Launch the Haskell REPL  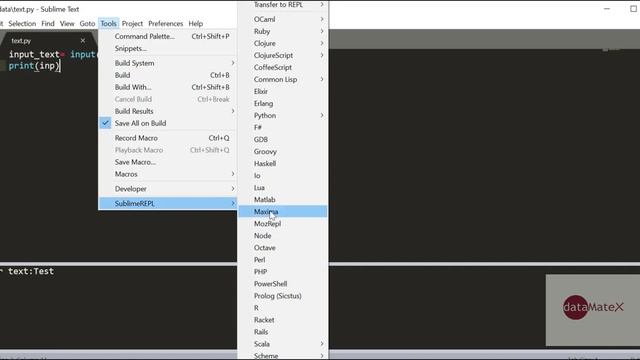click(x=283, y=163)
